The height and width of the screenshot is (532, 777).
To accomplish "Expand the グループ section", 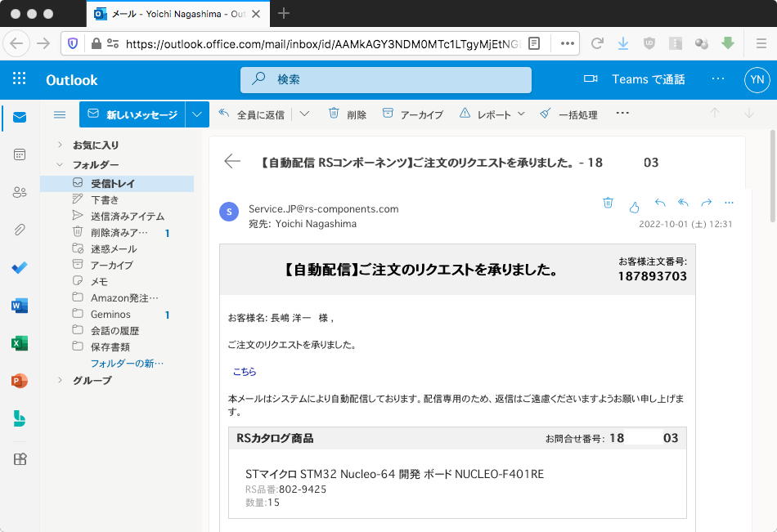I will [60, 380].
